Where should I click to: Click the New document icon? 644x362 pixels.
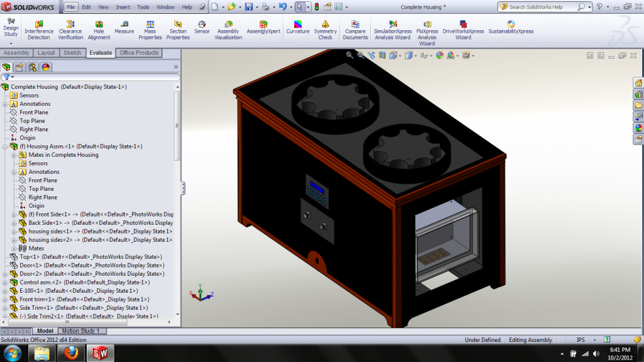[x=215, y=7]
